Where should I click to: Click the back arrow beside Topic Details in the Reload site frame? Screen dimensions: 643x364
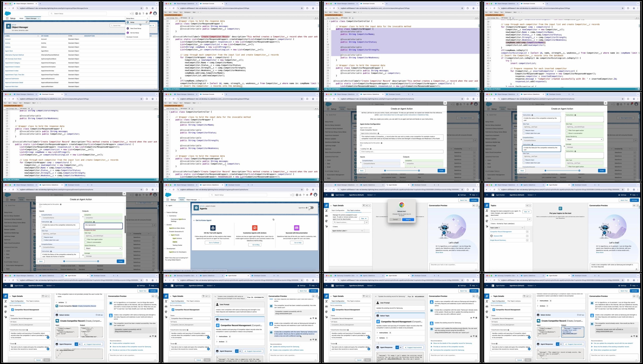pyautogui.click(x=331, y=205)
